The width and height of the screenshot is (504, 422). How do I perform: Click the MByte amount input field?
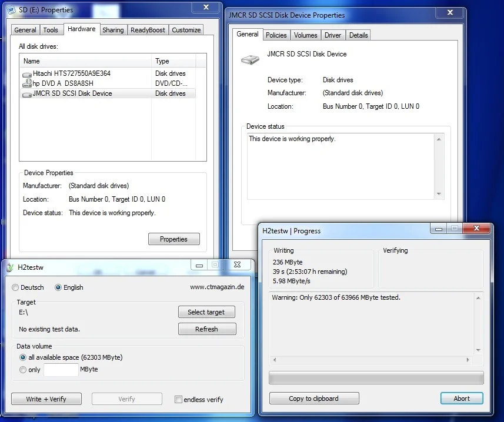click(61, 370)
